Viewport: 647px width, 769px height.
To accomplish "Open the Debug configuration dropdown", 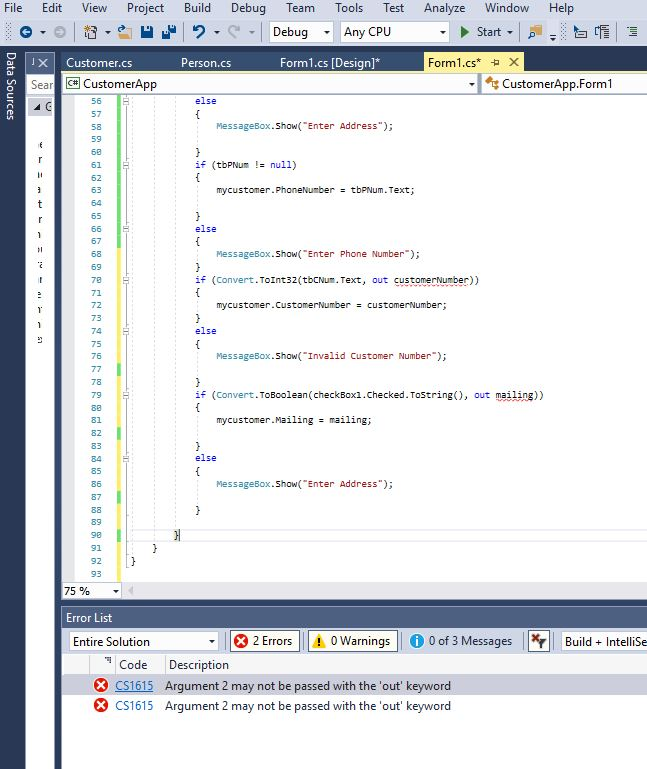I will pos(301,32).
